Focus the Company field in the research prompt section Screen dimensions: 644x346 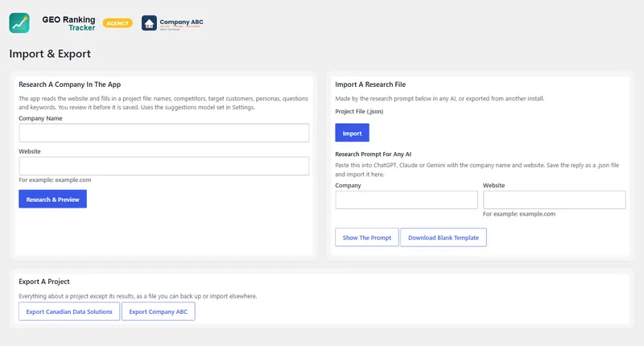click(x=407, y=200)
